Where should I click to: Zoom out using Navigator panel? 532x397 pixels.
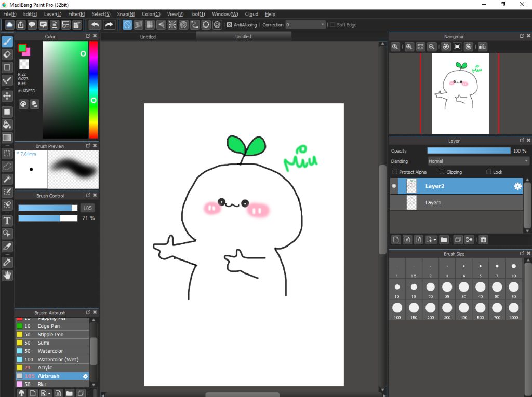point(432,47)
